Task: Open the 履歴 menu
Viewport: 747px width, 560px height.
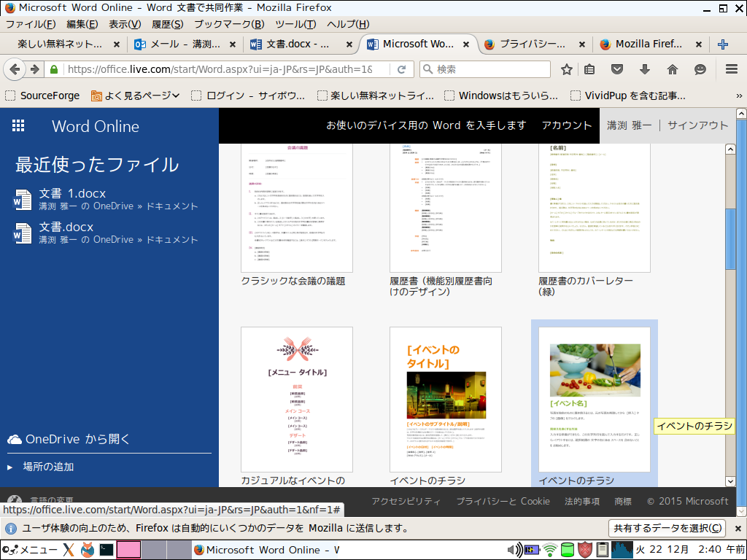Action: coord(167,24)
